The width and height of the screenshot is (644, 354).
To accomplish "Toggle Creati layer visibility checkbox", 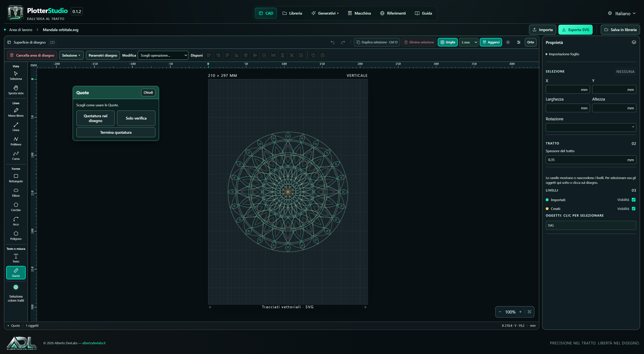I will click(x=633, y=209).
